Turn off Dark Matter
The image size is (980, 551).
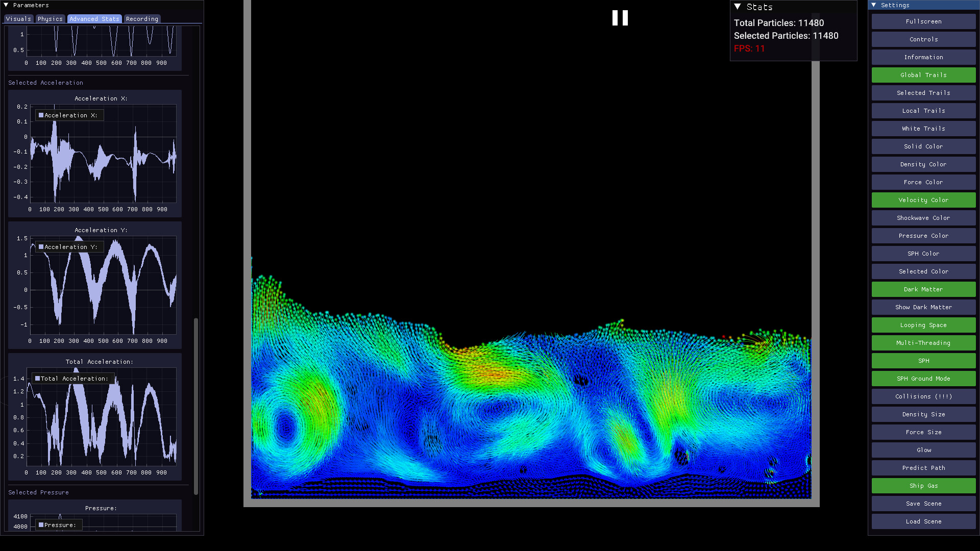click(923, 289)
